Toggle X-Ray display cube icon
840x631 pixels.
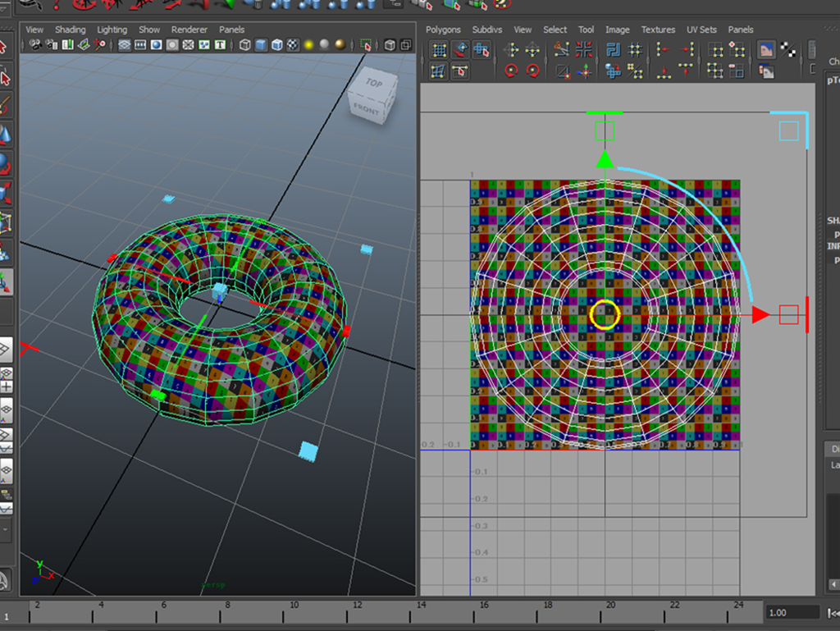coord(390,45)
